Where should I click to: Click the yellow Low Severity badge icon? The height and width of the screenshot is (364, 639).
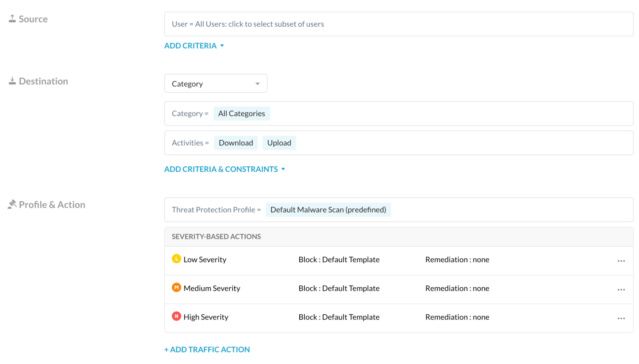(x=176, y=259)
